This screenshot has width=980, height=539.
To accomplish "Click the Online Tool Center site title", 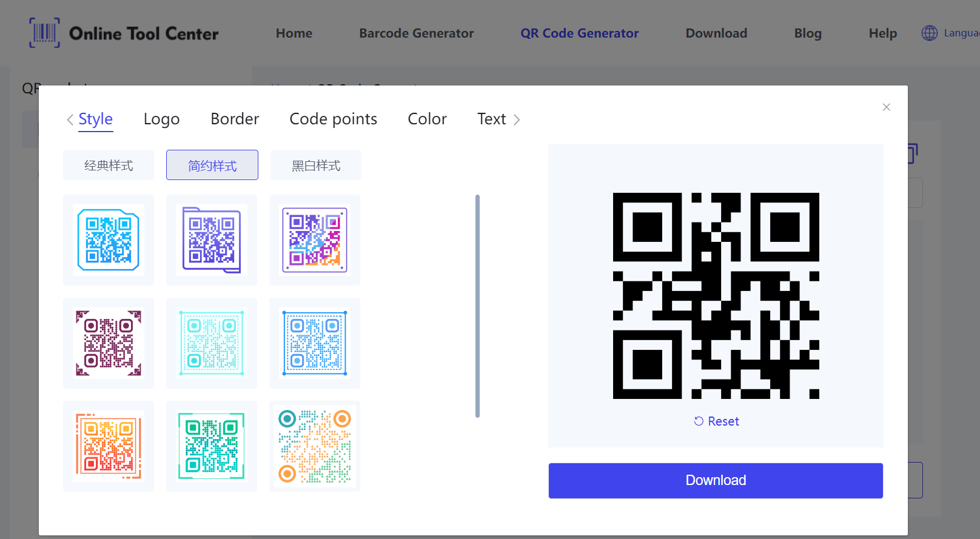I will pyautogui.click(x=144, y=33).
